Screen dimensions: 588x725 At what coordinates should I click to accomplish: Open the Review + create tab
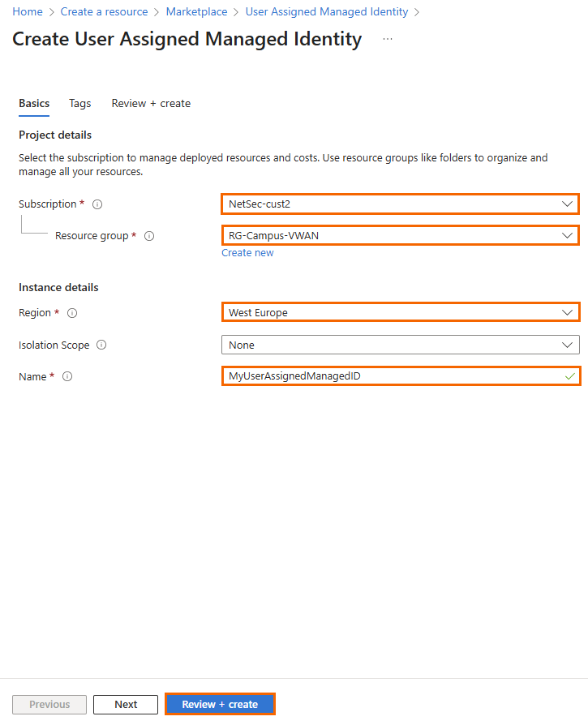(151, 103)
